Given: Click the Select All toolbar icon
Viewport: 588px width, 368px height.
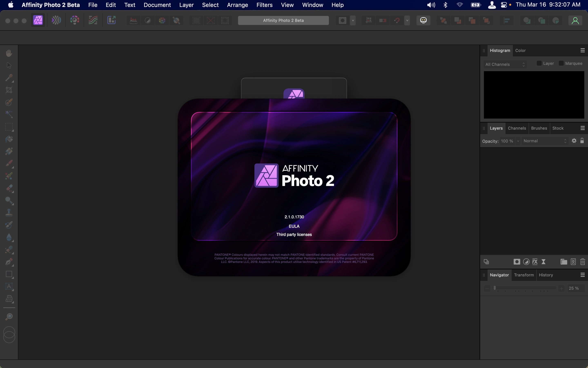Looking at the screenshot, I should [196, 20].
